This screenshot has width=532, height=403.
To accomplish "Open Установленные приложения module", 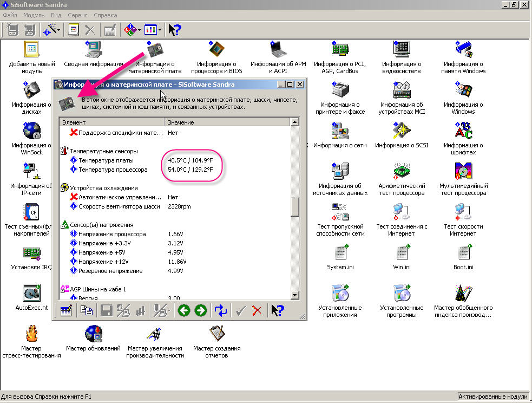I will [x=340, y=302].
